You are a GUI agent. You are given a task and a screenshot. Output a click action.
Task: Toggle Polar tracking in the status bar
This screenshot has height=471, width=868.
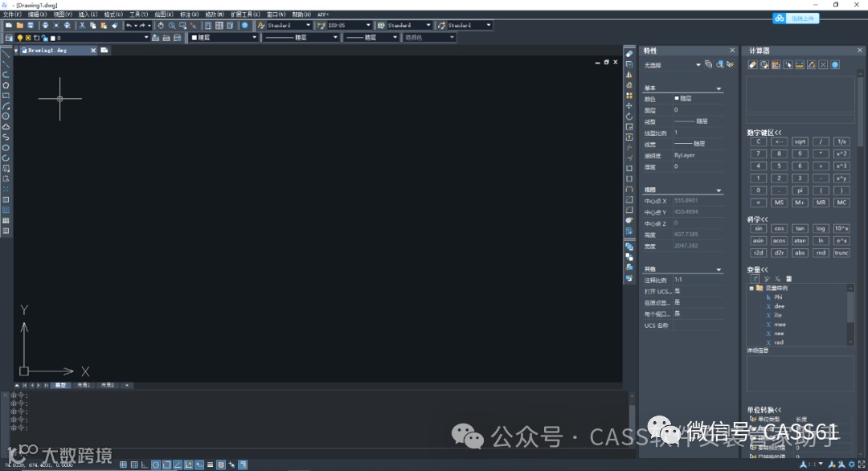tap(156, 465)
